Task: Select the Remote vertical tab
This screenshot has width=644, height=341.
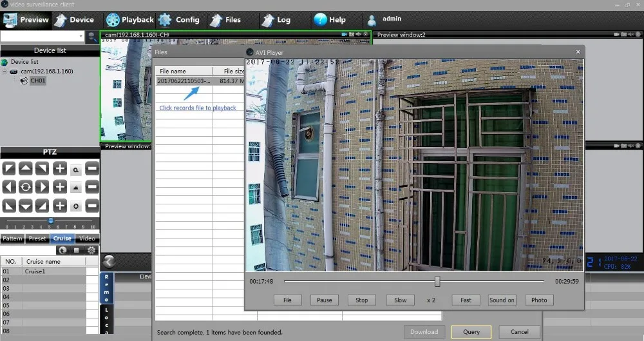Action: (106, 288)
